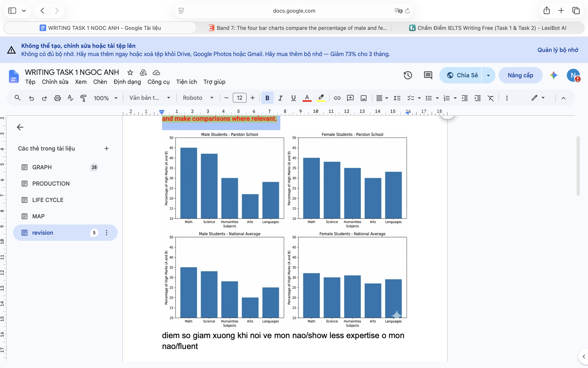The image size is (588, 368).
Task: Reload the page in Safari
Action: coord(408,11)
